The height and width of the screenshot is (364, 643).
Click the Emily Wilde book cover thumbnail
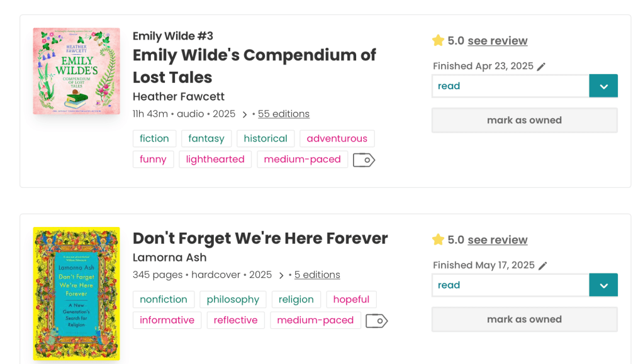(76, 71)
